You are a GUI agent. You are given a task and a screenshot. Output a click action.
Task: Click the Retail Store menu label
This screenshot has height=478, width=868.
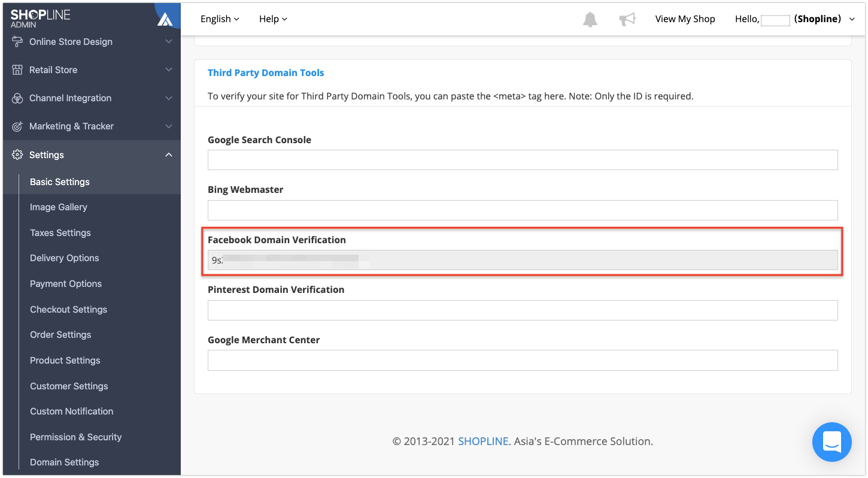pos(53,69)
